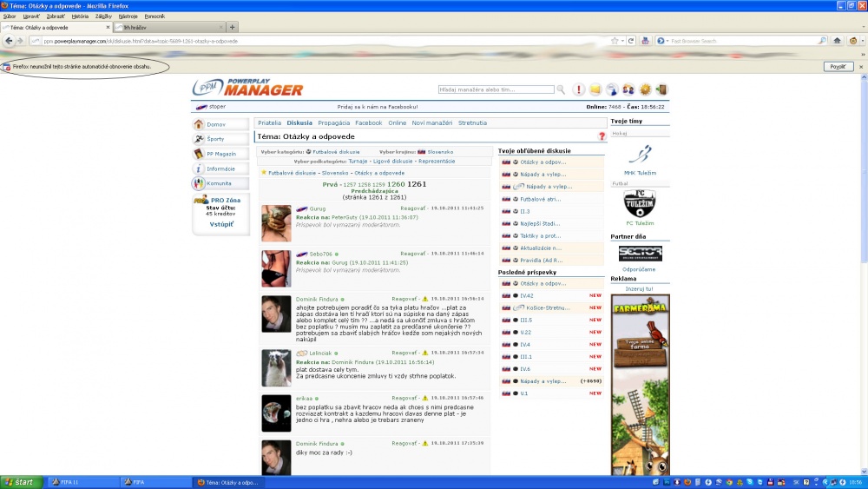Image resolution: width=868 pixels, height=489 pixels.
Task: Open the red question mark help icon
Action: point(602,136)
